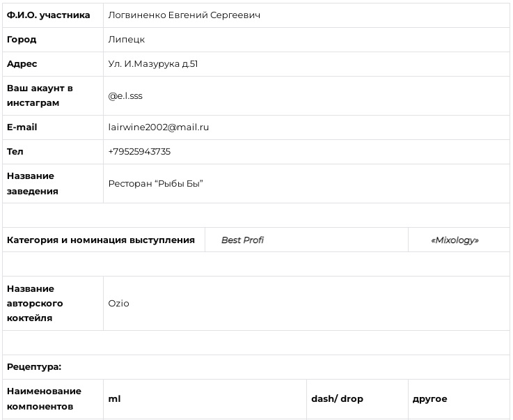Image resolution: width=513 pixels, height=420 pixels.
Task: Click the другое column header
Action: coord(429,398)
